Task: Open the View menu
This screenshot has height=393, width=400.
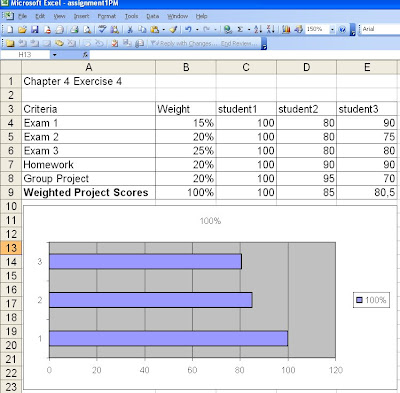Action: pos(59,16)
